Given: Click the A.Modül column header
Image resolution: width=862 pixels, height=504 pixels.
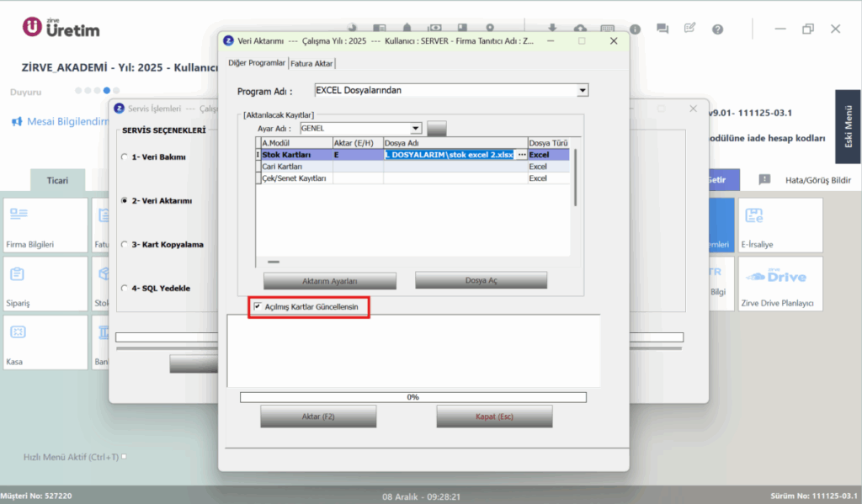Looking at the screenshot, I should (x=297, y=143).
